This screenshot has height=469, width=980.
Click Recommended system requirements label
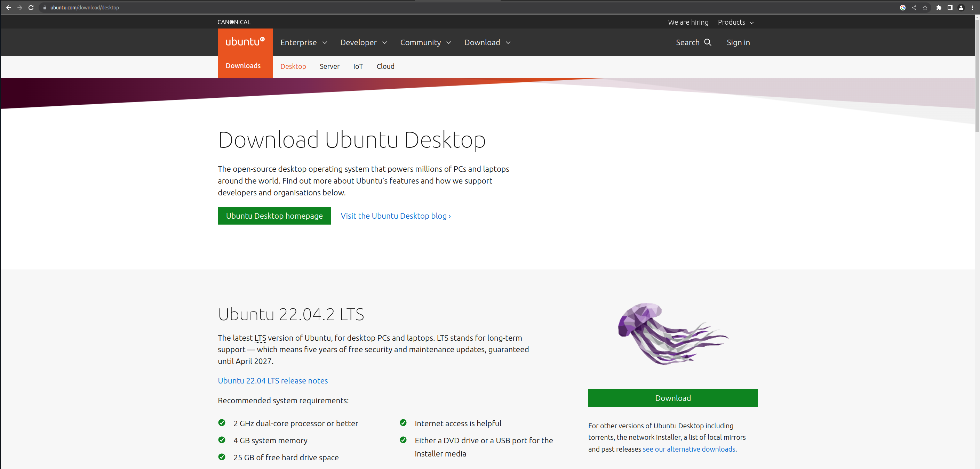[x=283, y=401]
